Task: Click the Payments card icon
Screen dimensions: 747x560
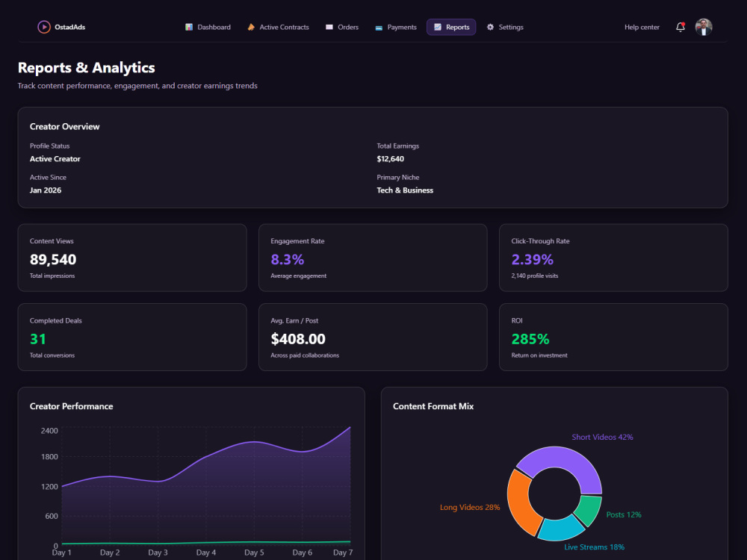Action: pos(379,28)
